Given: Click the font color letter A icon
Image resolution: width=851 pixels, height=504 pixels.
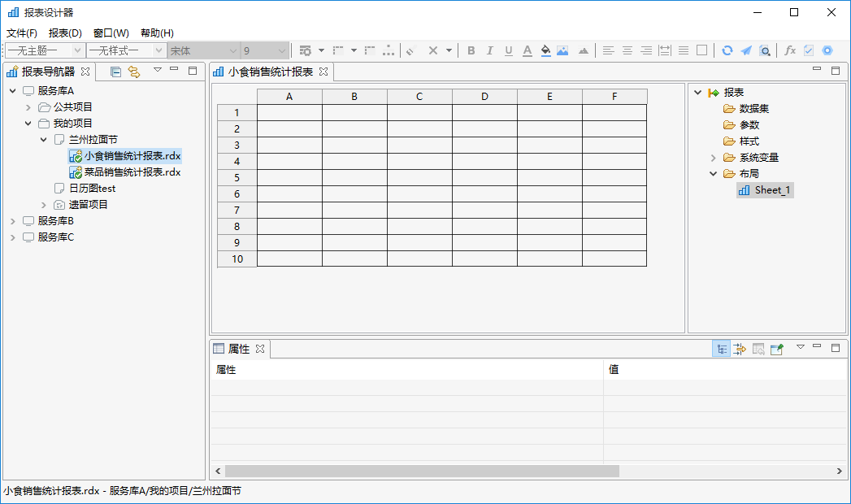Looking at the screenshot, I should coord(527,50).
